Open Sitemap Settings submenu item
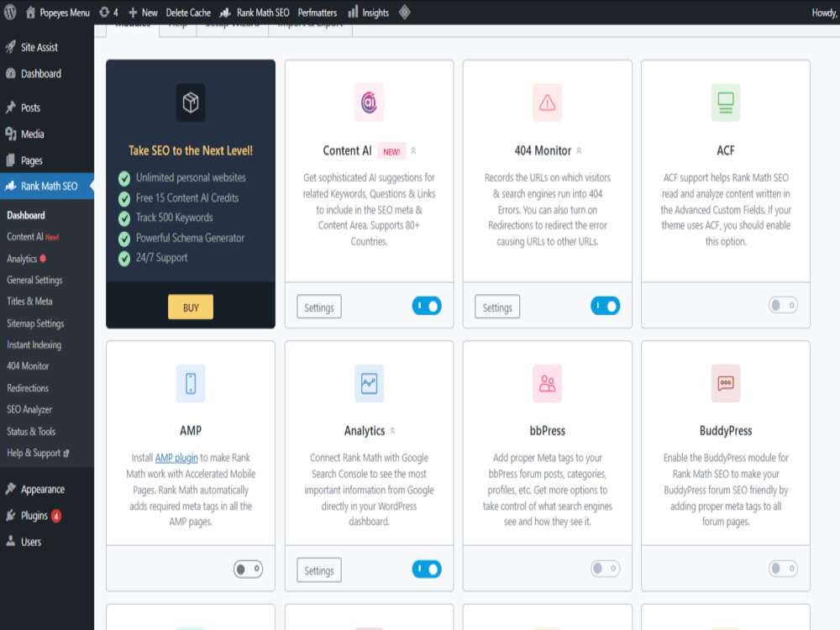Screen dimensions: 840x630 pos(35,323)
